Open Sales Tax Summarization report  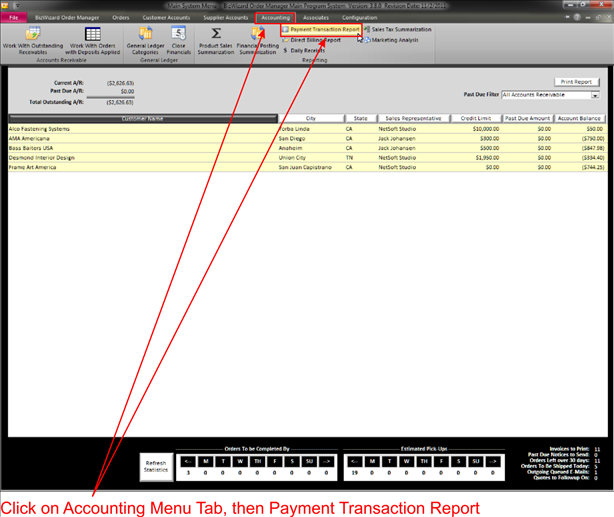[x=400, y=30]
